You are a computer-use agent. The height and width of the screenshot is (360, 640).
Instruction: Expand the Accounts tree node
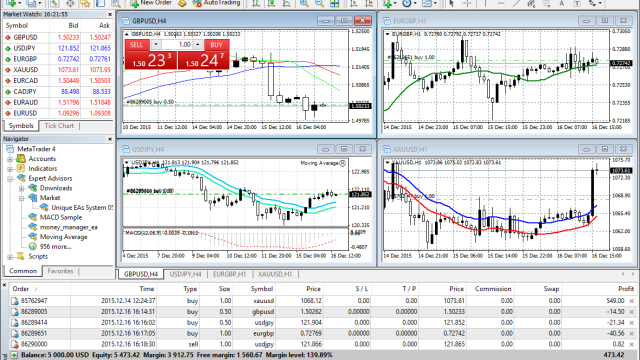[10, 159]
